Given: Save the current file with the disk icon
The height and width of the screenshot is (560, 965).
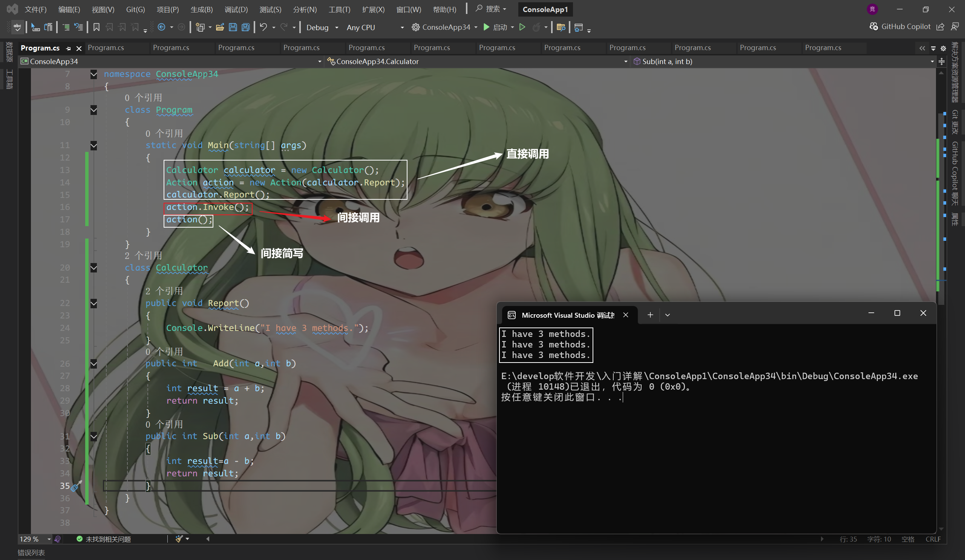Looking at the screenshot, I should pyautogui.click(x=233, y=27).
